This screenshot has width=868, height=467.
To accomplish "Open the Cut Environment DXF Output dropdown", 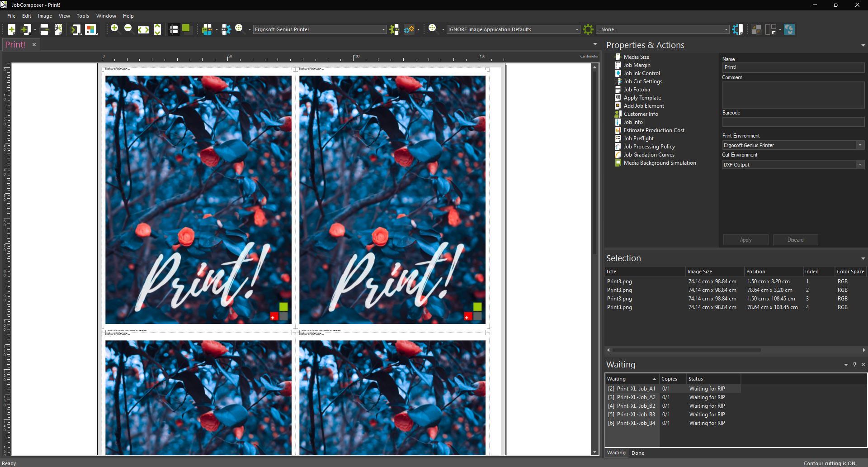I will coord(793,165).
